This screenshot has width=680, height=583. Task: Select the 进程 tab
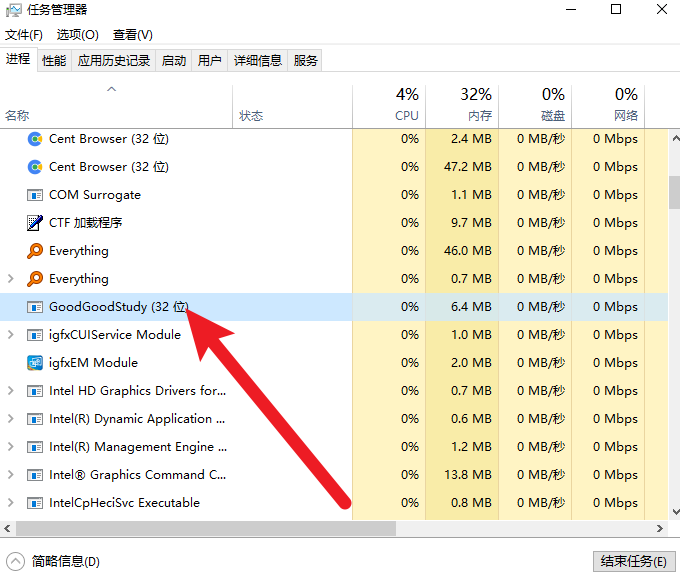tap(18, 59)
